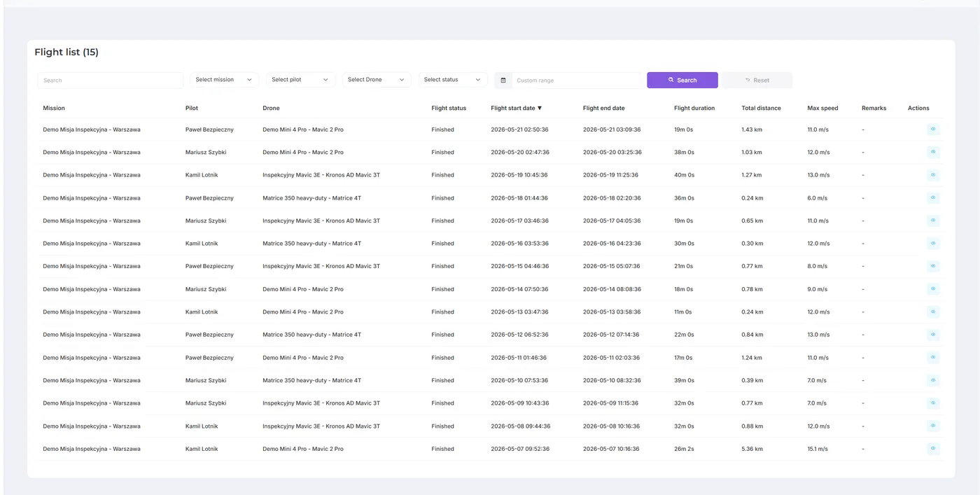
Task: Click the Drone column header
Action: point(271,108)
